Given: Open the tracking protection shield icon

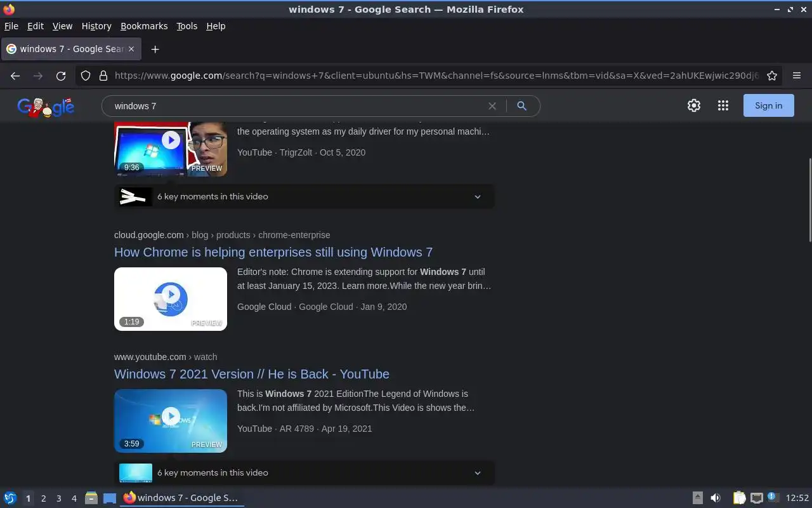Looking at the screenshot, I should click(86, 76).
